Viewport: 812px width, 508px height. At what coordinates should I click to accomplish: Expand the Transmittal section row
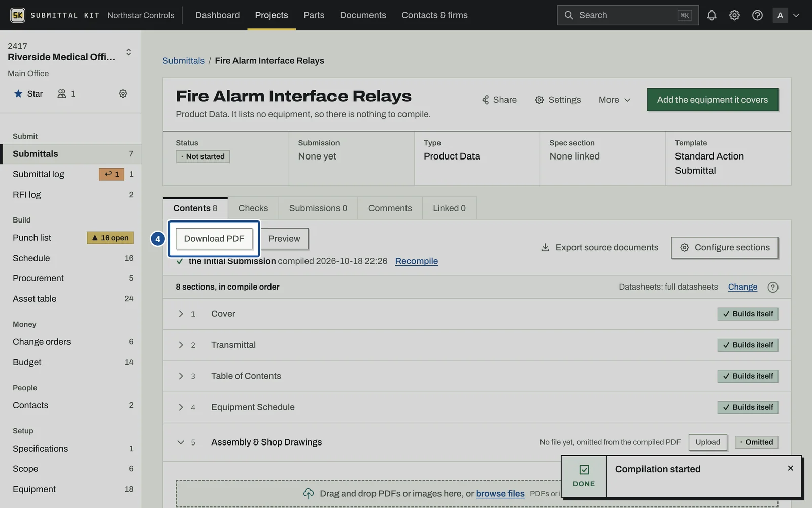click(477, 345)
